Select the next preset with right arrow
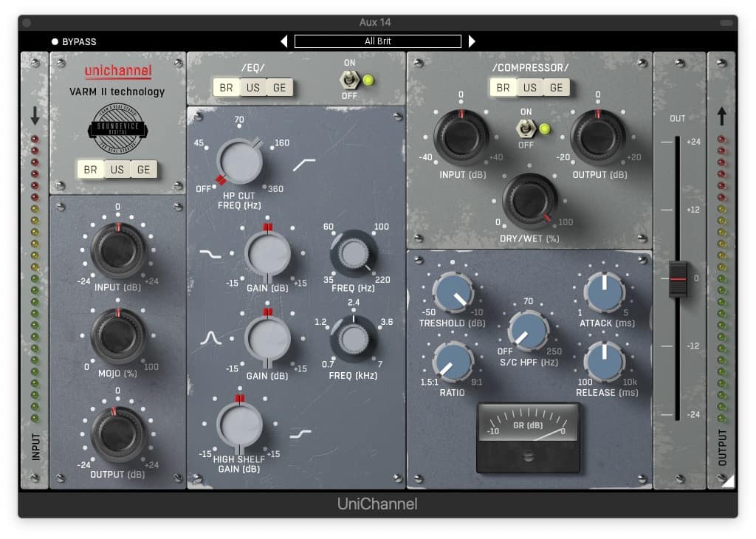Viewport: 756px width, 539px height. pyautogui.click(x=472, y=41)
